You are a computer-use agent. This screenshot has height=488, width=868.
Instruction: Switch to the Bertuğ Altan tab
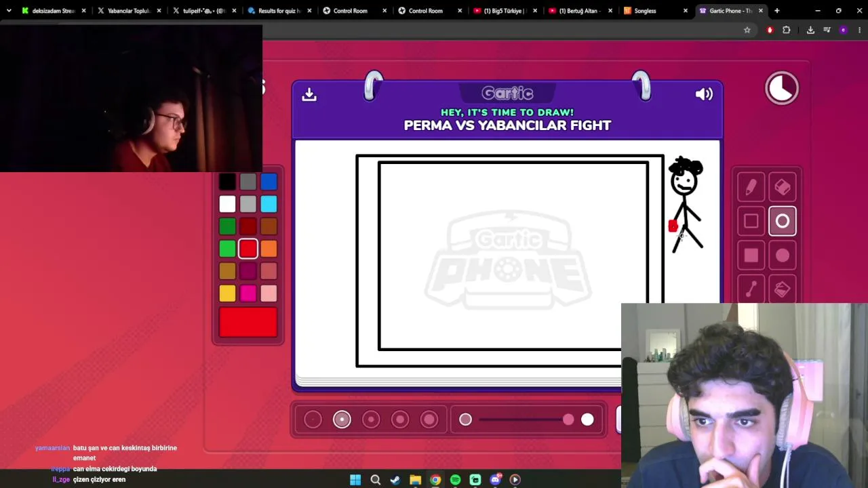click(x=579, y=11)
